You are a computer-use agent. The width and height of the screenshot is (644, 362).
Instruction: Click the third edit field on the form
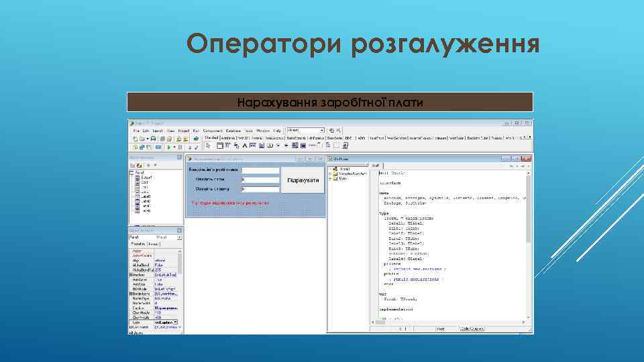point(260,189)
